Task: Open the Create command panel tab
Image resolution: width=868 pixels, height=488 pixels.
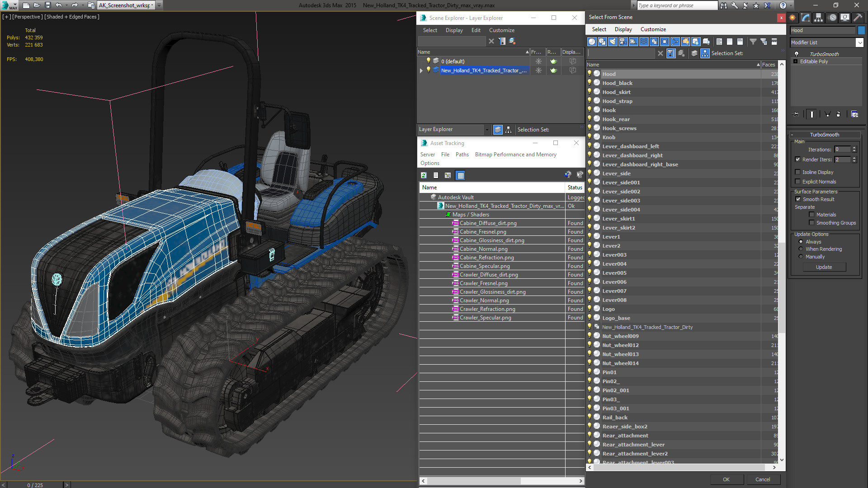Action: click(793, 18)
